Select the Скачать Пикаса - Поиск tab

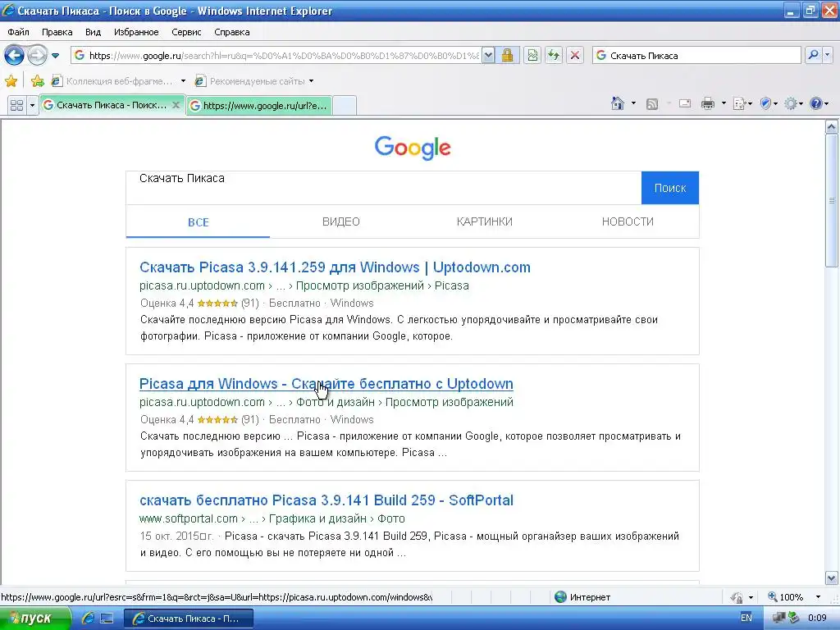click(x=112, y=105)
